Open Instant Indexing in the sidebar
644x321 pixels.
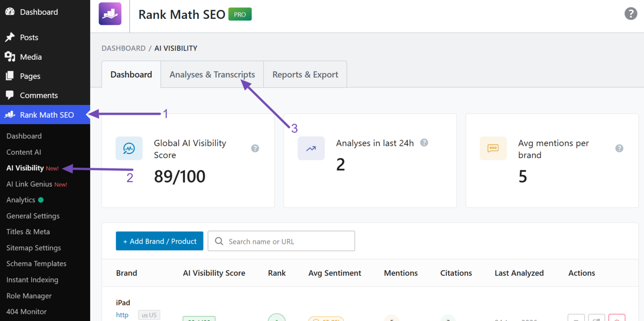(32, 280)
